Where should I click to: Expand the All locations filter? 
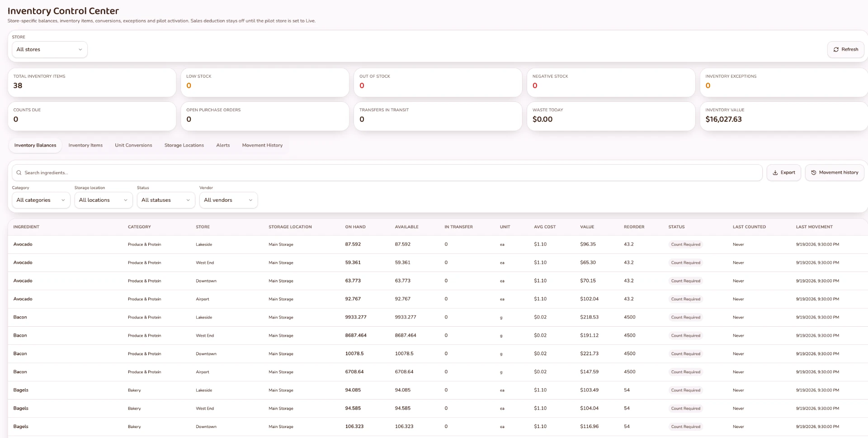tap(104, 200)
